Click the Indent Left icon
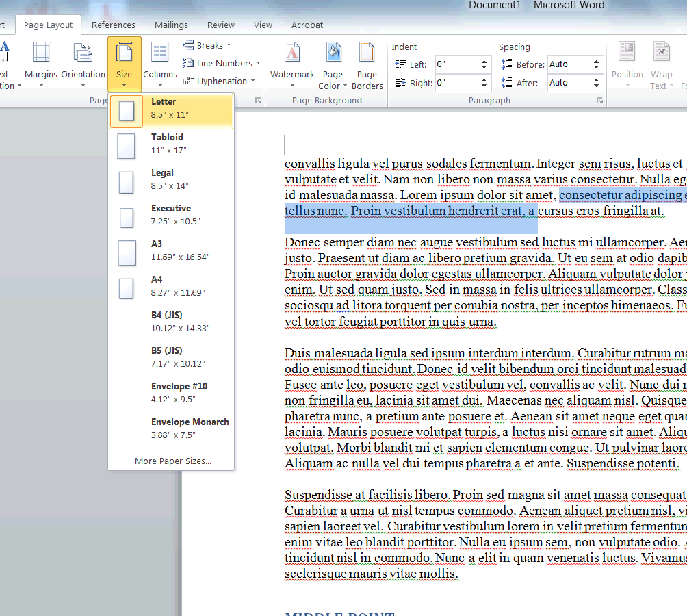 point(400,64)
